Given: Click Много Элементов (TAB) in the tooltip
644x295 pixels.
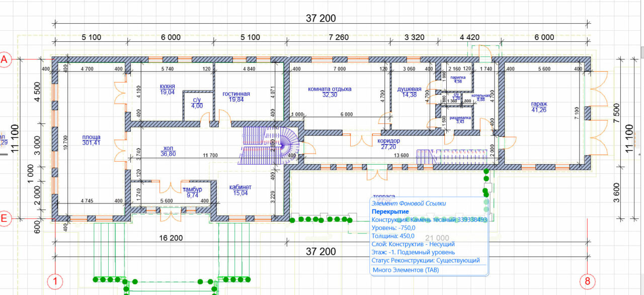Looking at the screenshot, I should point(405,270).
